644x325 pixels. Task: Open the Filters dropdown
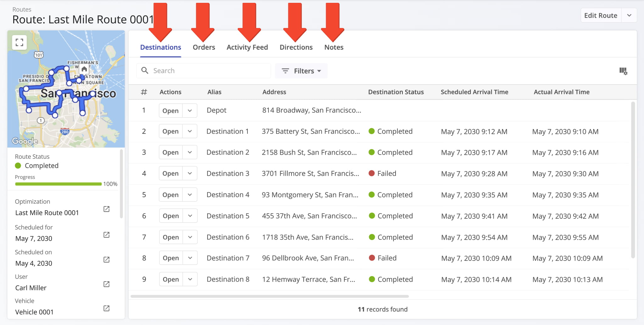click(301, 71)
